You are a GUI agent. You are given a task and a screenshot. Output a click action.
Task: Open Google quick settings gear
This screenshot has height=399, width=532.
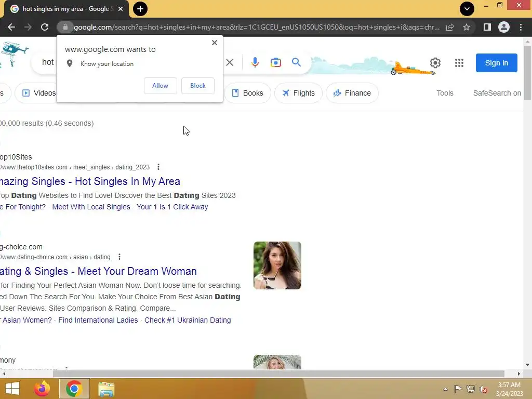point(435,63)
